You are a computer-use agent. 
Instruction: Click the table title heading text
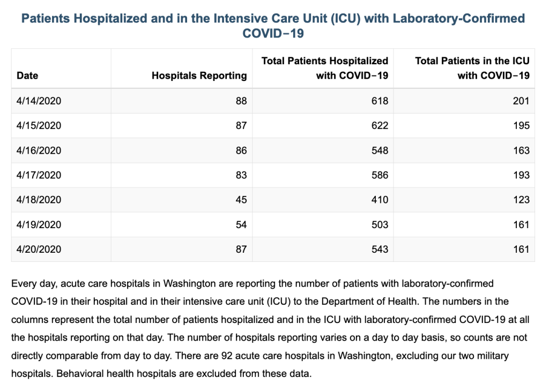[273, 26]
